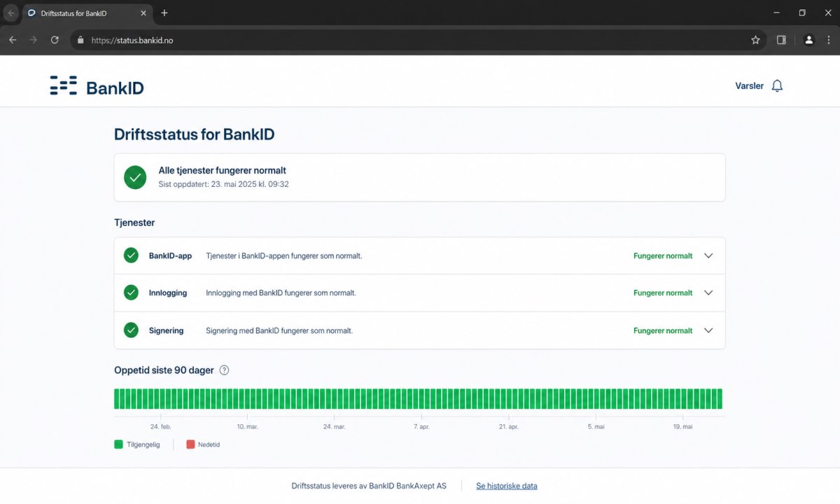Click the padlock site info icon
Image resolution: width=840 pixels, height=504 pixels.
[80, 40]
